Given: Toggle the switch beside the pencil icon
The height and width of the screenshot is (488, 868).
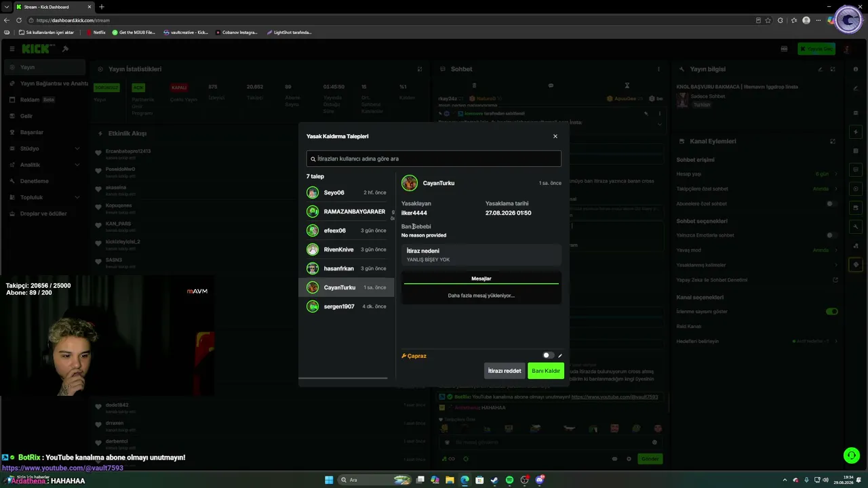Looking at the screenshot, I should click(548, 355).
